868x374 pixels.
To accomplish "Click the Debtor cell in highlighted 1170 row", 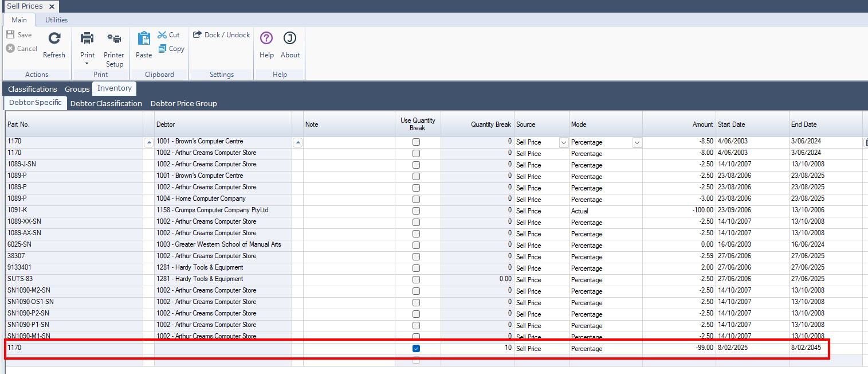I will tap(223, 348).
